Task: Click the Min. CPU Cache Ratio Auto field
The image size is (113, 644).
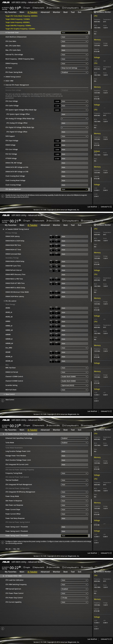Action: [74, 46]
